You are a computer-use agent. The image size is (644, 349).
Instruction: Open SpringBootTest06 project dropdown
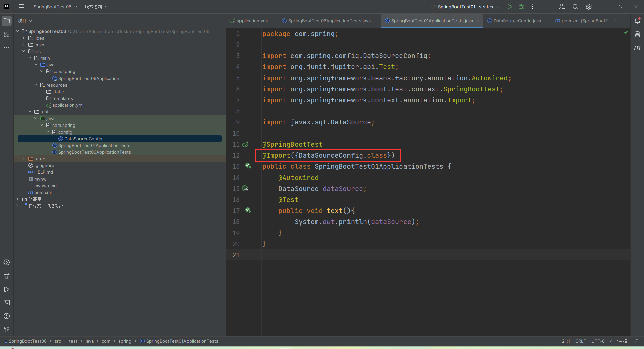coord(55,7)
